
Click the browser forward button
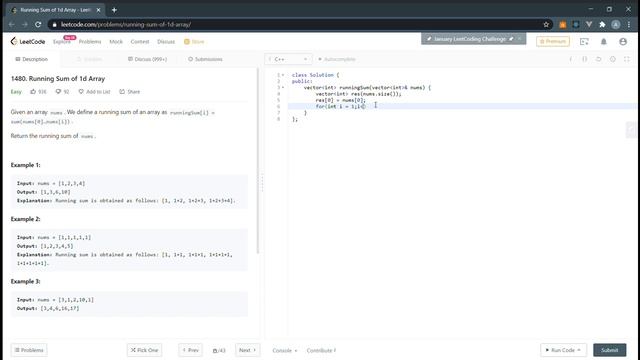(24, 24)
